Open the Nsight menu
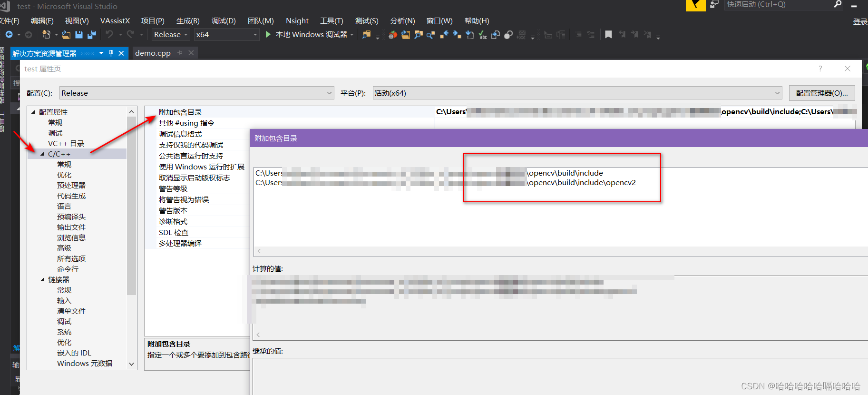The image size is (868, 395). tap(297, 21)
